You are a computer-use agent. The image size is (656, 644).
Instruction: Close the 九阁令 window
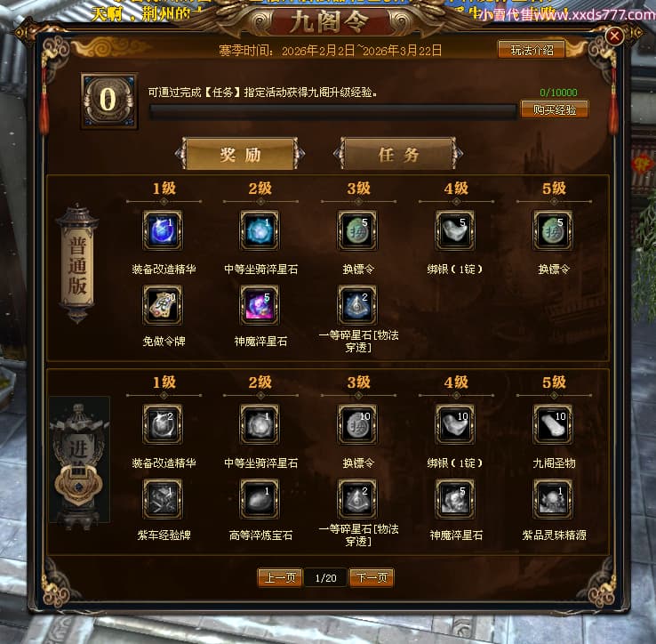click(x=614, y=36)
